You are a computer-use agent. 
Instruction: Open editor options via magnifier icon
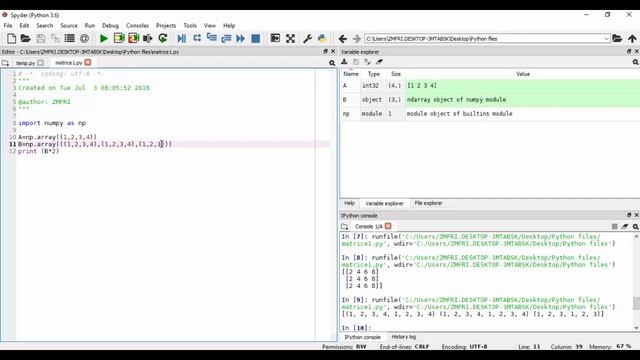click(x=332, y=63)
